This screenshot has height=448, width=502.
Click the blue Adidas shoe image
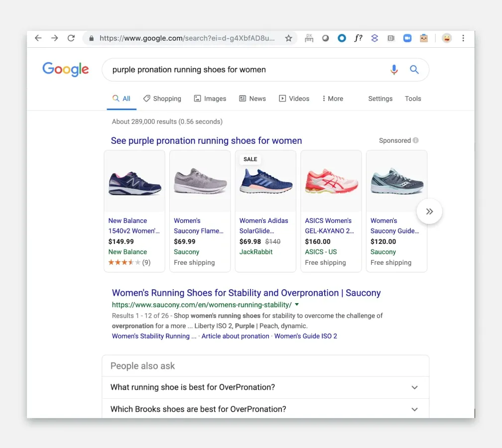[x=265, y=181]
